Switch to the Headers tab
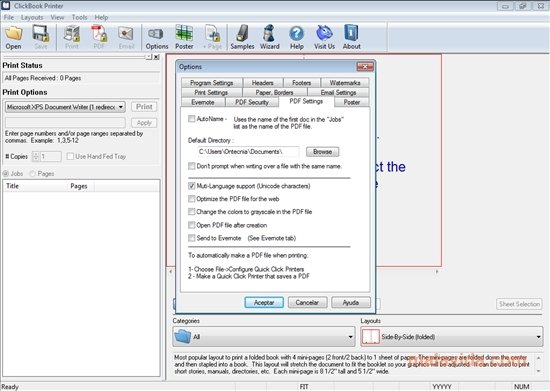The height and width of the screenshot is (391, 550). [x=262, y=83]
